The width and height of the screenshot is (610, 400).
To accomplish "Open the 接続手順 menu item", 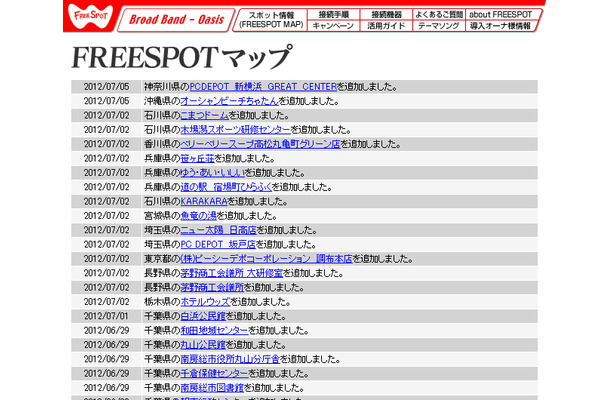I will [332, 15].
